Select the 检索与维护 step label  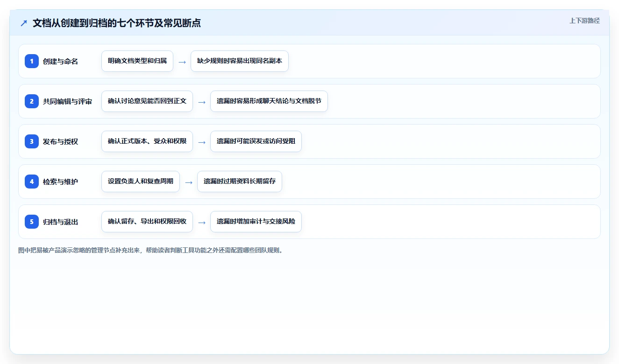click(60, 182)
